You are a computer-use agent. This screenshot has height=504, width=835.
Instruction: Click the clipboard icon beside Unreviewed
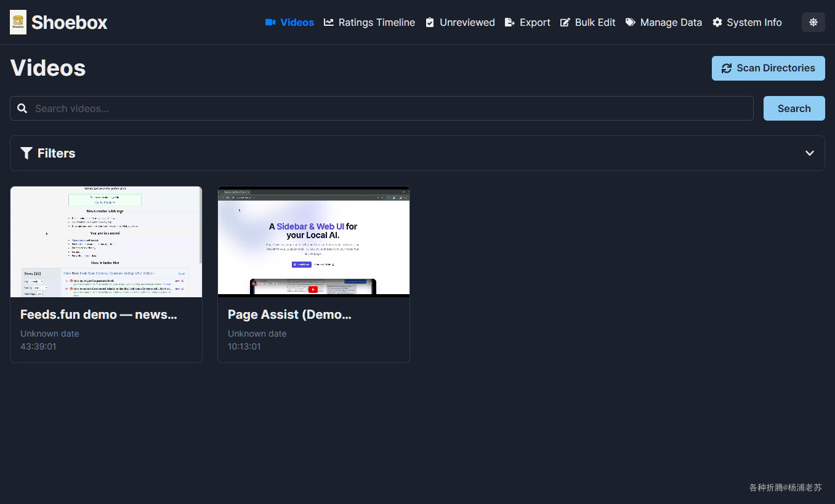pyautogui.click(x=430, y=22)
